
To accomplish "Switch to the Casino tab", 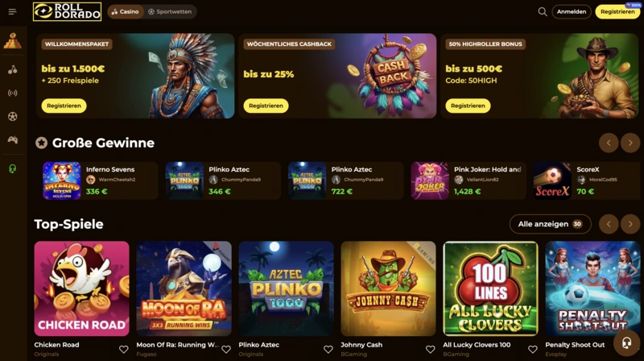I will tap(126, 12).
